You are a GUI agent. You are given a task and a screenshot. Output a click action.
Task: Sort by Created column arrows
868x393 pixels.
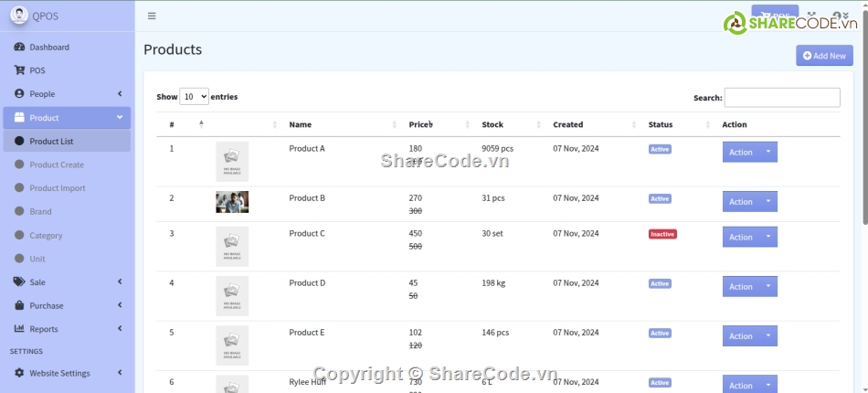click(x=634, y=124)
